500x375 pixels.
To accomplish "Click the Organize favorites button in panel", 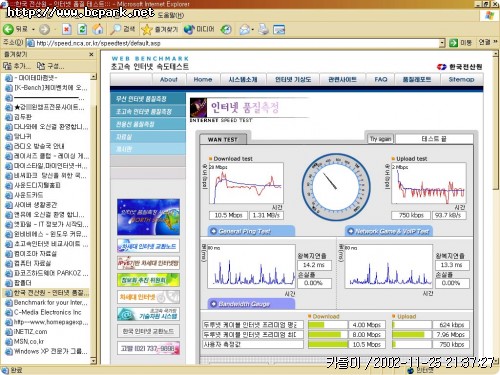I will click(x=50, y=66).
